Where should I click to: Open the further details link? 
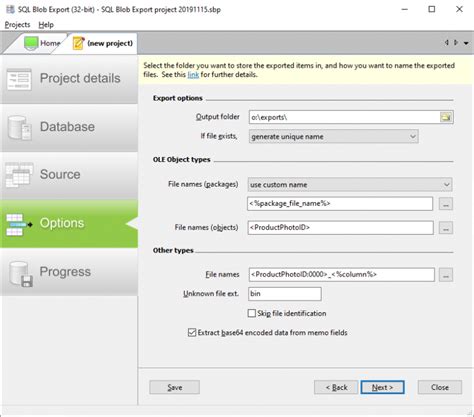coord(193,75)
